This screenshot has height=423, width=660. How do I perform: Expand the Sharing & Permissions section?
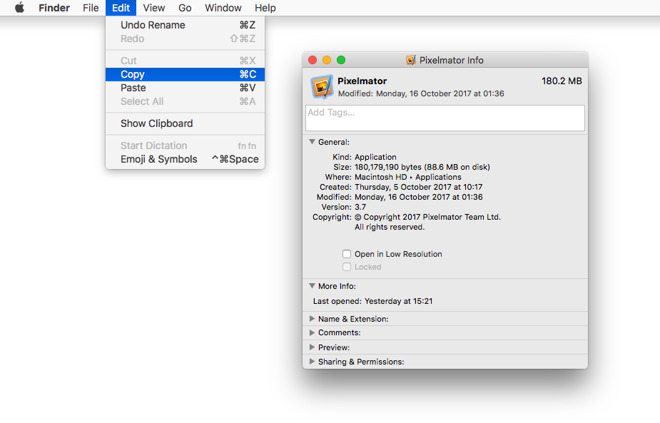point(312,362)
